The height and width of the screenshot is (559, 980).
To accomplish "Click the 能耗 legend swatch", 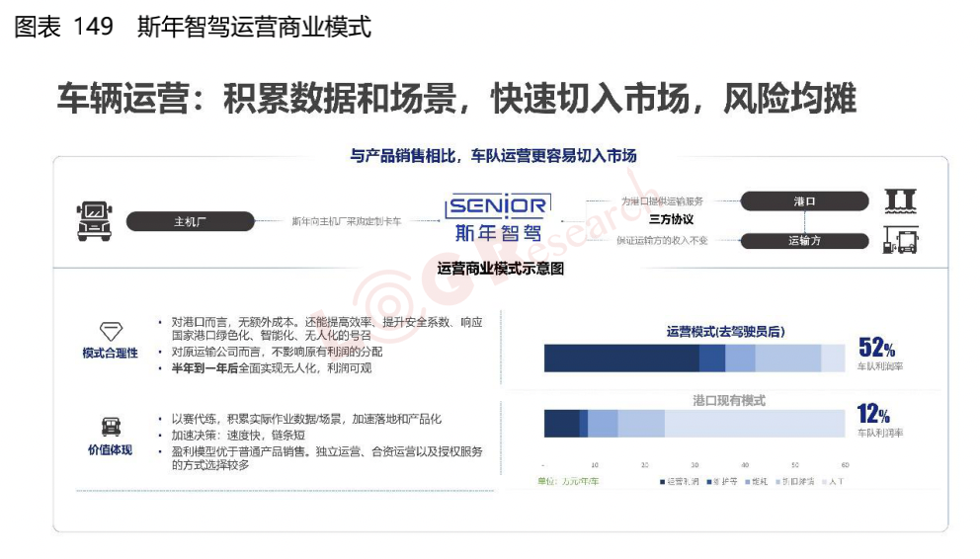I will tap(748, 482).
